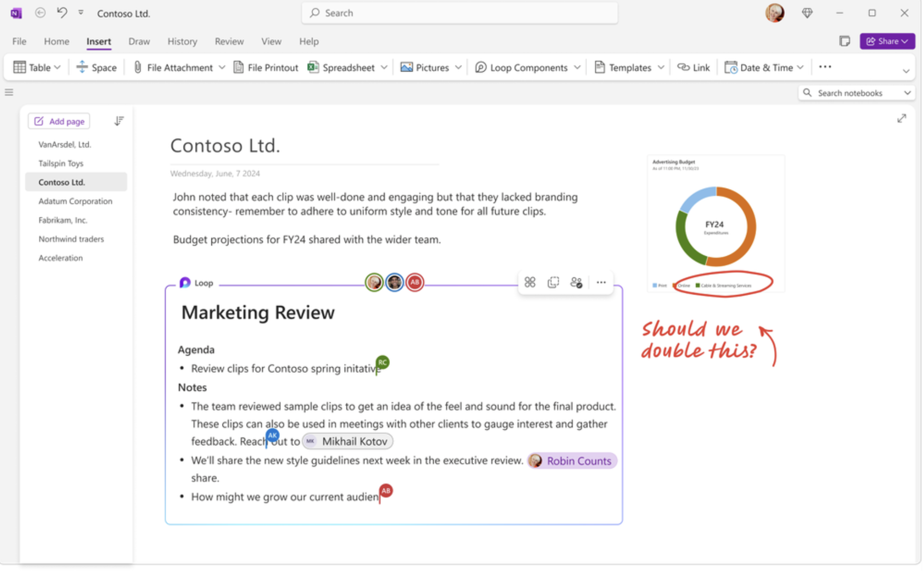Select the Tailspin Toys page
The width and height of the screenshot is (924, 571).
[x=61, y=163]
